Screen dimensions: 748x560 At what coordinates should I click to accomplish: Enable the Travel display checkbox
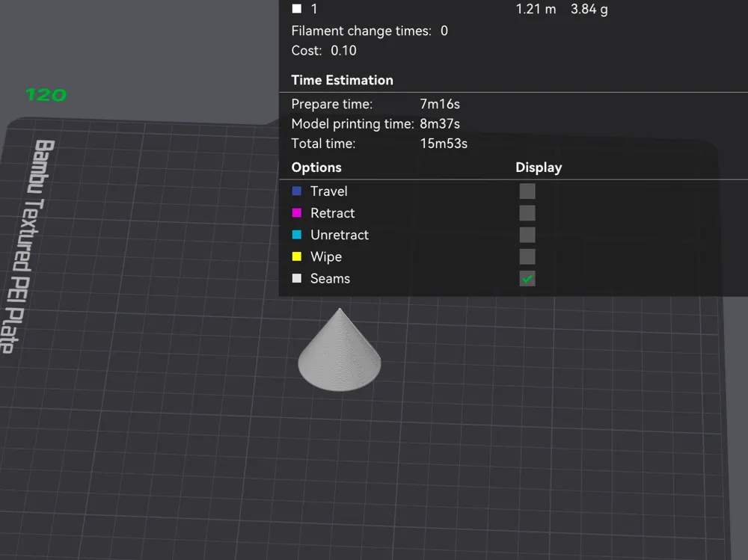click(527, 191)
